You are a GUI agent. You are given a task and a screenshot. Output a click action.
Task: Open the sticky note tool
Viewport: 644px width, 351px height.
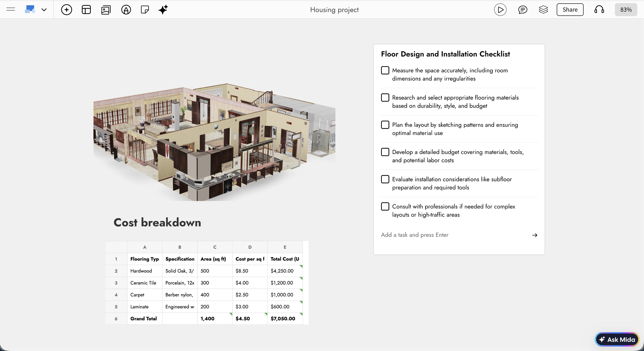pos(145,10)
